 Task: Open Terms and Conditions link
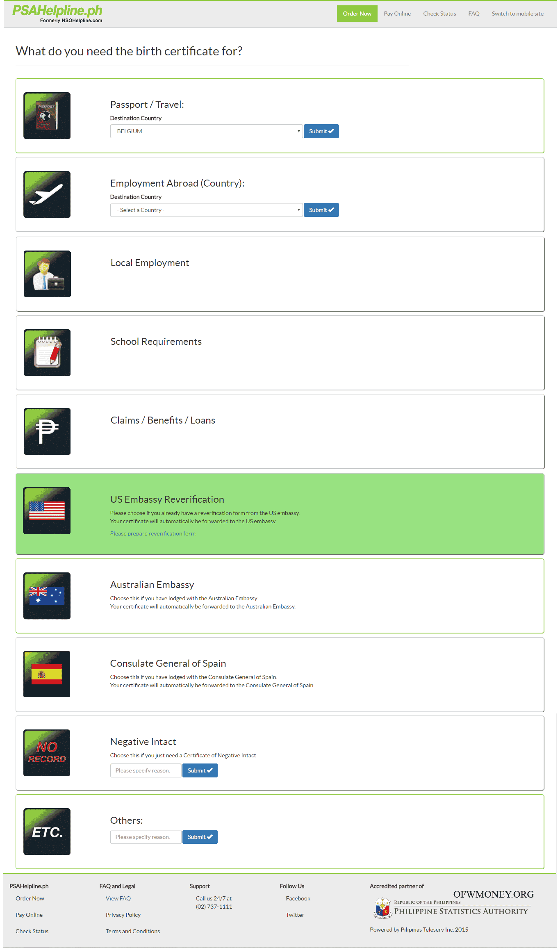point(133,931)
